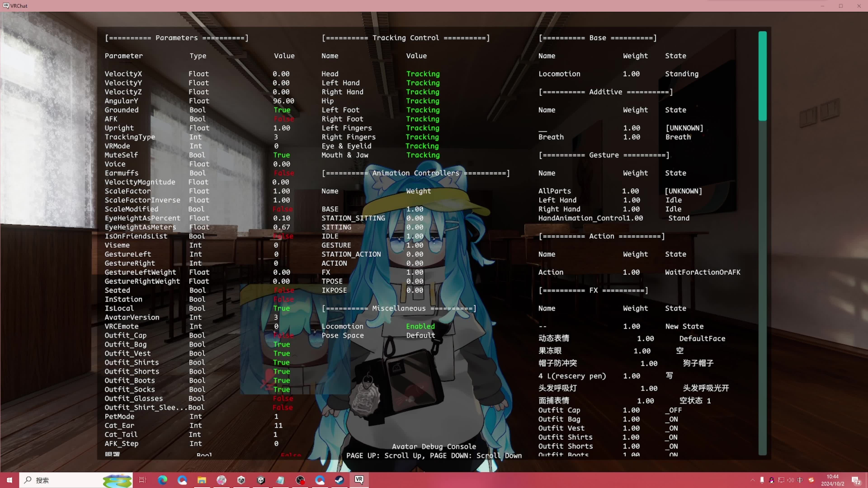Maximize the VRChat window
Screen dimensions: 868x488
pos(841,6)
